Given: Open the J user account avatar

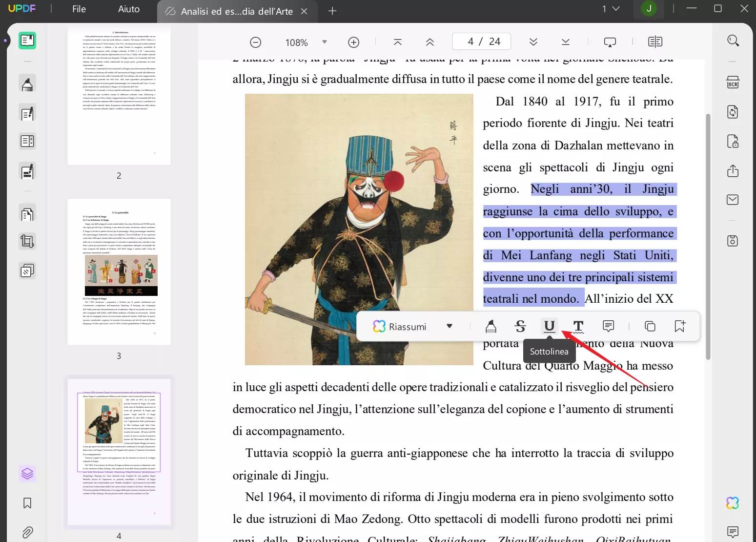Looking at the screenshot, I should (x=649, y=9).
